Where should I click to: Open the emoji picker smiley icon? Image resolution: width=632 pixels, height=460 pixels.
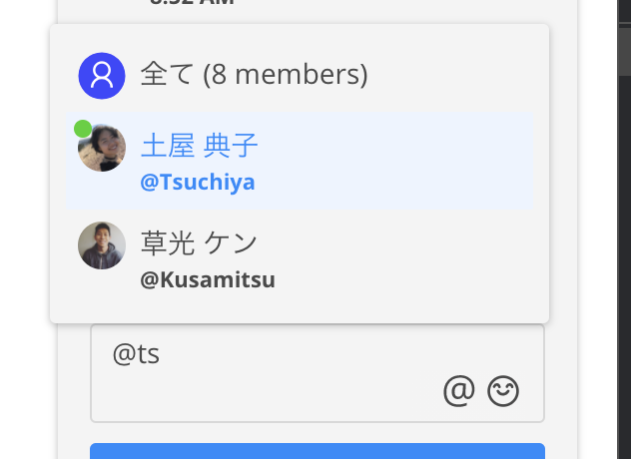point(503,392)
